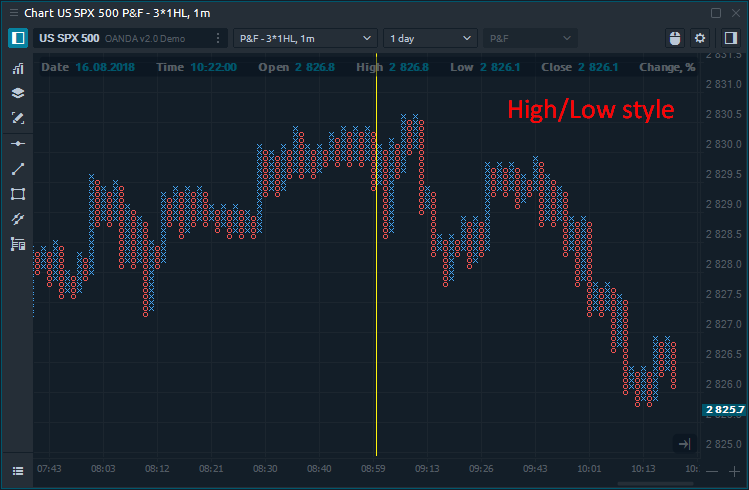Select the channel drawing tool

coord(17,219)
